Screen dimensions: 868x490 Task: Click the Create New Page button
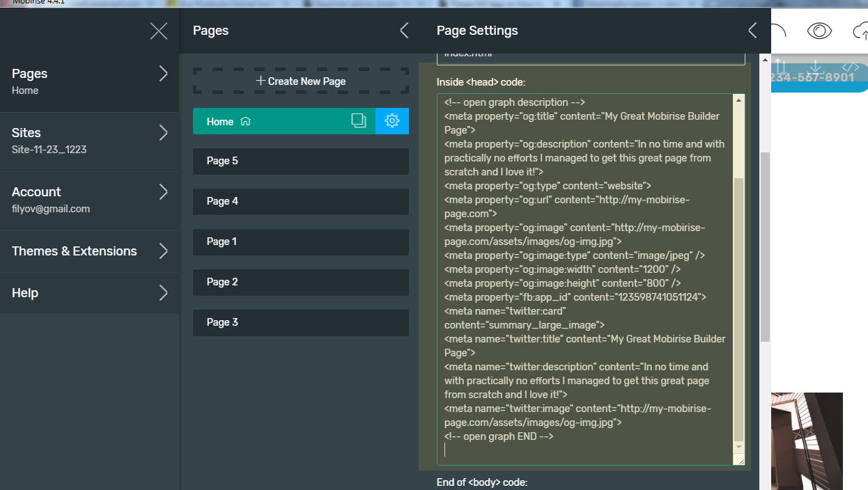(x=301, y=81)
